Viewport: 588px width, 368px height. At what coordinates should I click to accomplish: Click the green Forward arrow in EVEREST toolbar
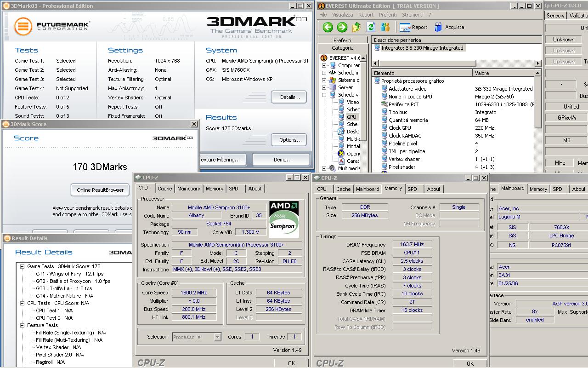pos(342,27)
